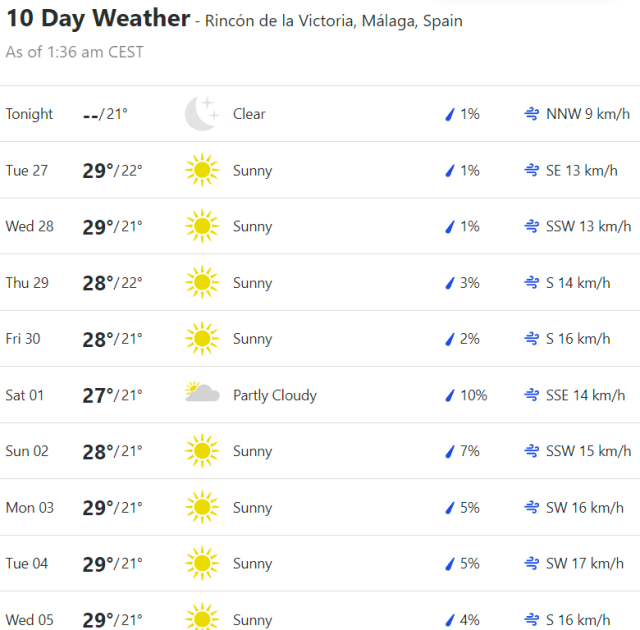640x630 pixels.
Task: Click the moon icon for Tonight
Action: 201,114
